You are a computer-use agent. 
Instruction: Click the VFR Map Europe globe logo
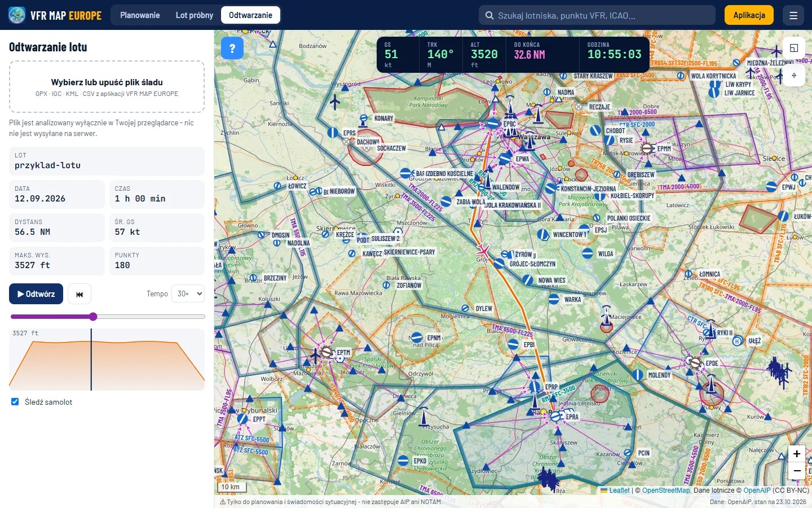(17, 15)
